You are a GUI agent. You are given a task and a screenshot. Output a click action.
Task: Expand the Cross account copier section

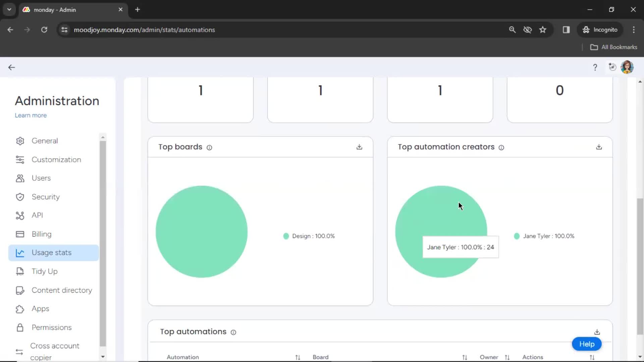pyautogui.click(x=55, y=351)
